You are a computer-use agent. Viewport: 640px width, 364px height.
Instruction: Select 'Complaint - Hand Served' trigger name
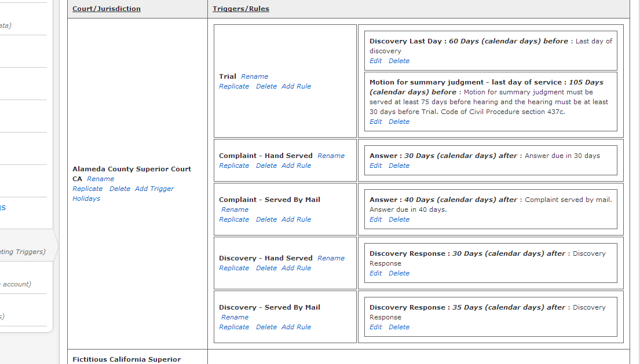pos(266,156)
